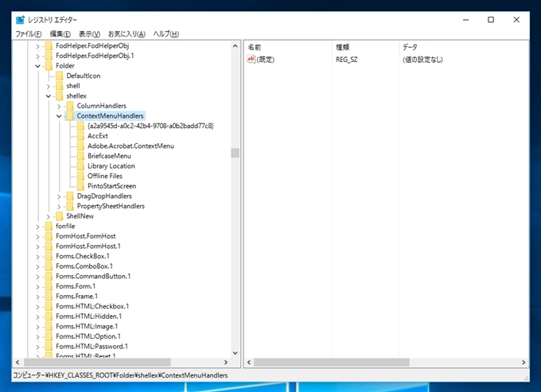Click the tree pane scroll up arrow
This screenshot has width=541, height=392.
[235, 46]
